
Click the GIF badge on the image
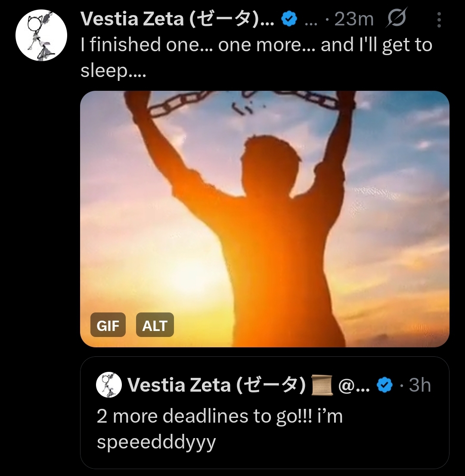[x=108, y=325]
